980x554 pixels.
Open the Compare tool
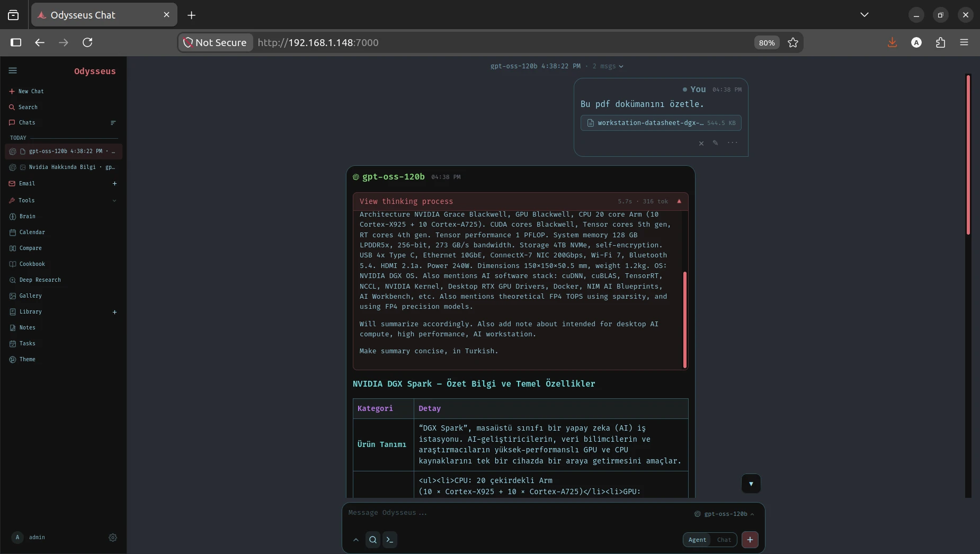click(25, 248)
